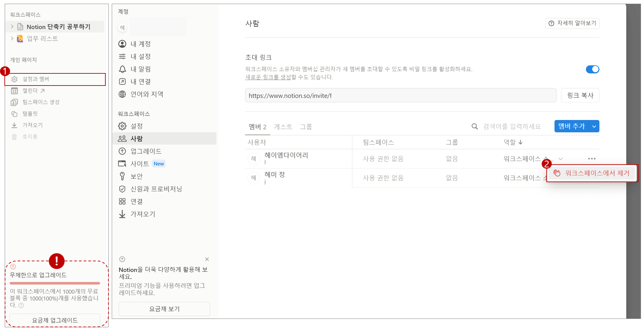Open role dropdown for 헤이엠다이어리
Viewport: 644px width, 333px height.
pos(561,159)
